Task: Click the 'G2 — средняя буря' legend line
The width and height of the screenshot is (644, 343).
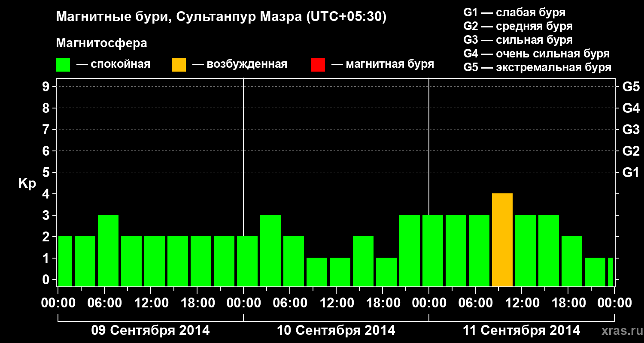Action: tap(518, 26)
